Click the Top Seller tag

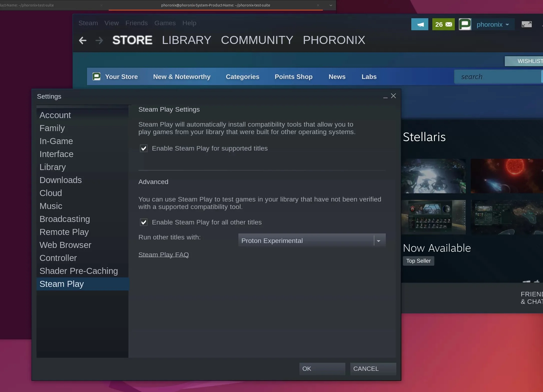pos(419,261)
